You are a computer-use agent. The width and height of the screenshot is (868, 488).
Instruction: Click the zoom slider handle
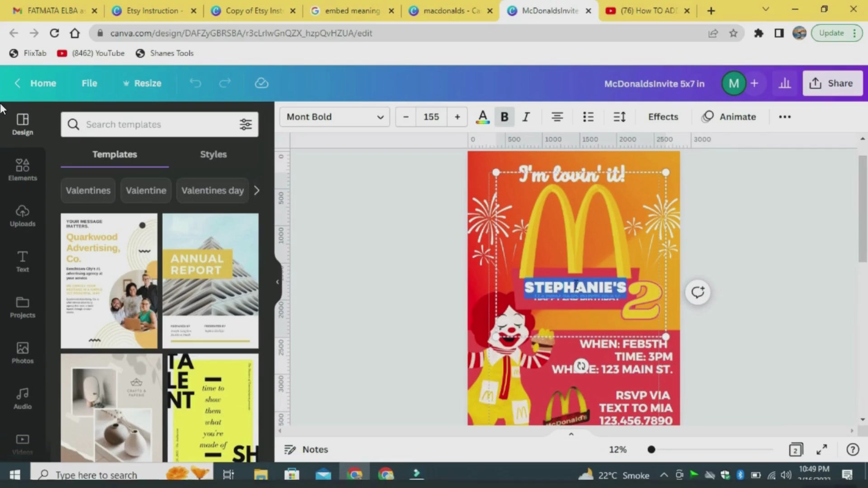pos(651,450)
